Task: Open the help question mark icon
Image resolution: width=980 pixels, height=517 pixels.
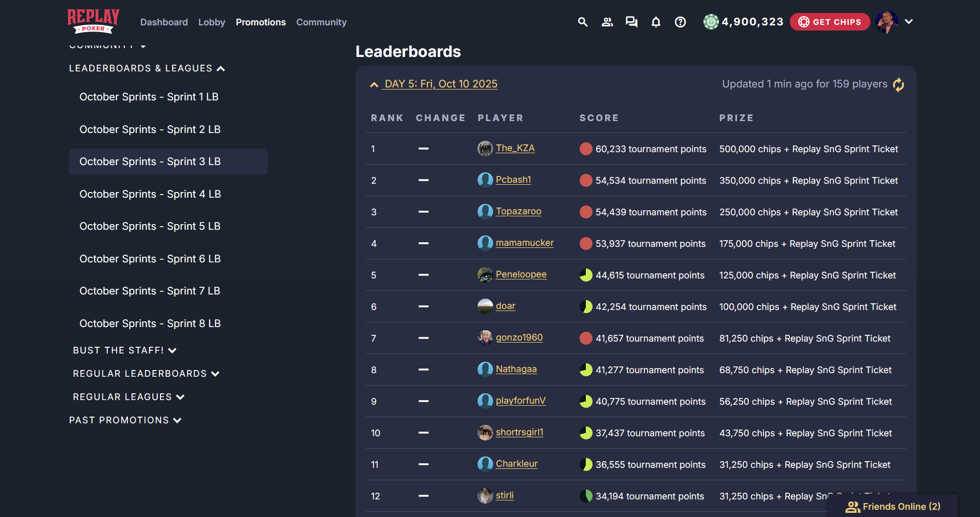Action: 680,22
